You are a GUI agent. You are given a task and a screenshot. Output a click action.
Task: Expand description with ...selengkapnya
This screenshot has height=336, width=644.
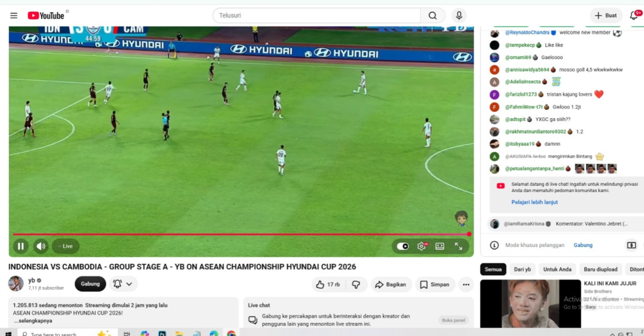(33, 321)
